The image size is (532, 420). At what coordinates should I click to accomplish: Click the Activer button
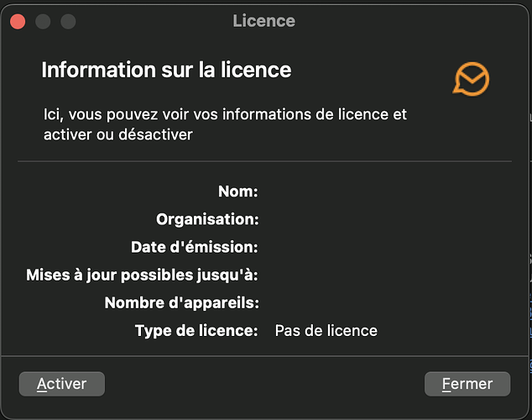(x=61, y=384)
